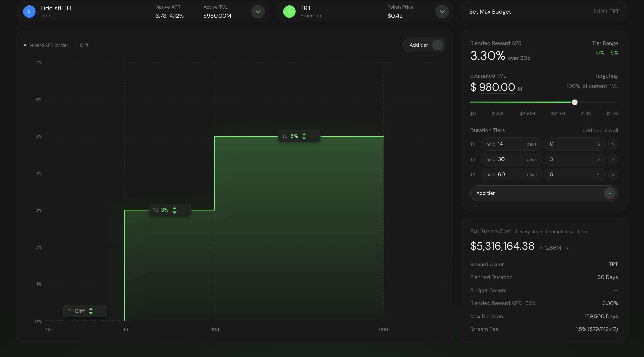Image resolution: width=644 pixels, height=357 pixels.
Task: Click Add tier button above the chart
Action: pos(424,45)
